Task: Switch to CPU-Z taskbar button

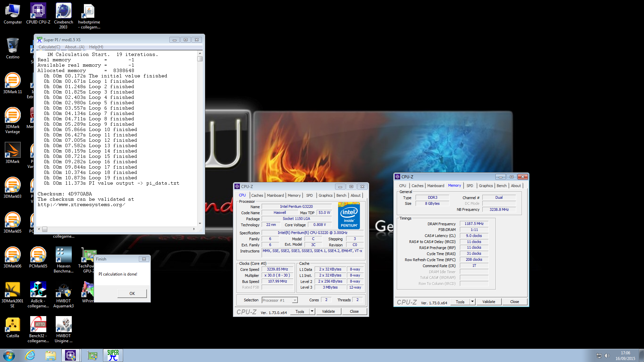Action: click(71, 355)
